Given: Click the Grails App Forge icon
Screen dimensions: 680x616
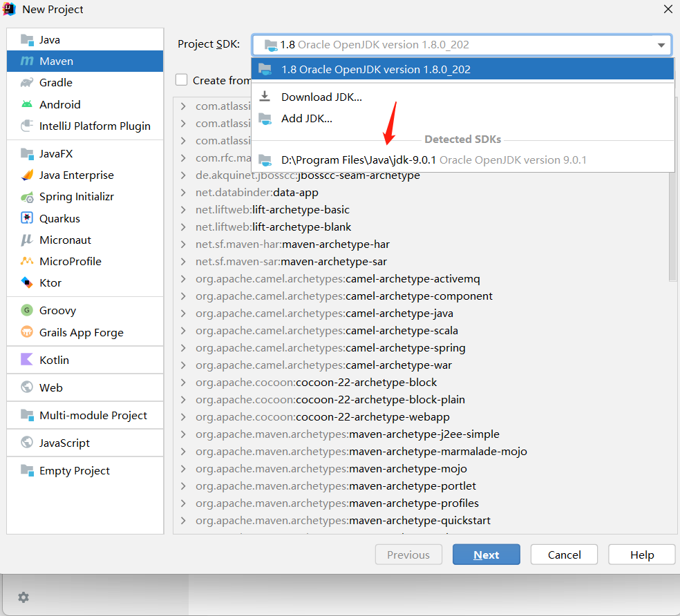Looking at the screenshot, I should [27, 332].
